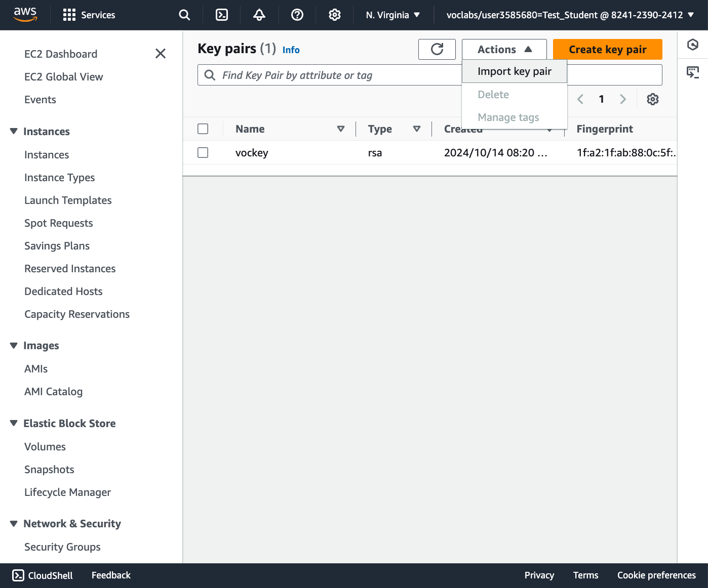Choose Delete in Actions menu
This screenshot has width=708, height=588.
tap(515, 95)
